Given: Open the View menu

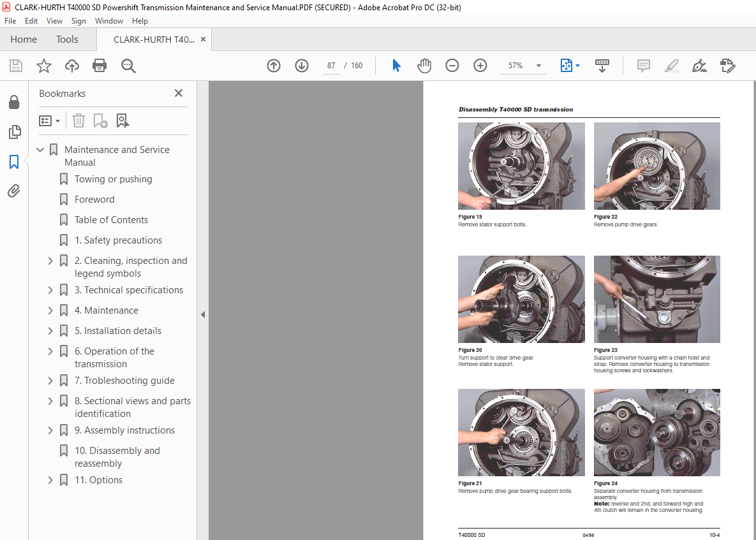Looking at the screenshot, I should pyautogui.click(x=54, y=20).
